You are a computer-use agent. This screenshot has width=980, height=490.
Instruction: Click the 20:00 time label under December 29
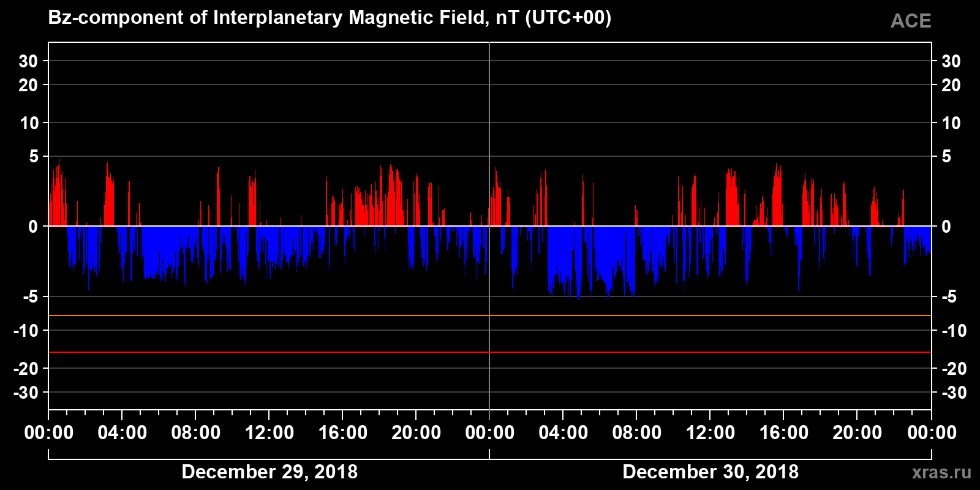(x=417, y=432)
